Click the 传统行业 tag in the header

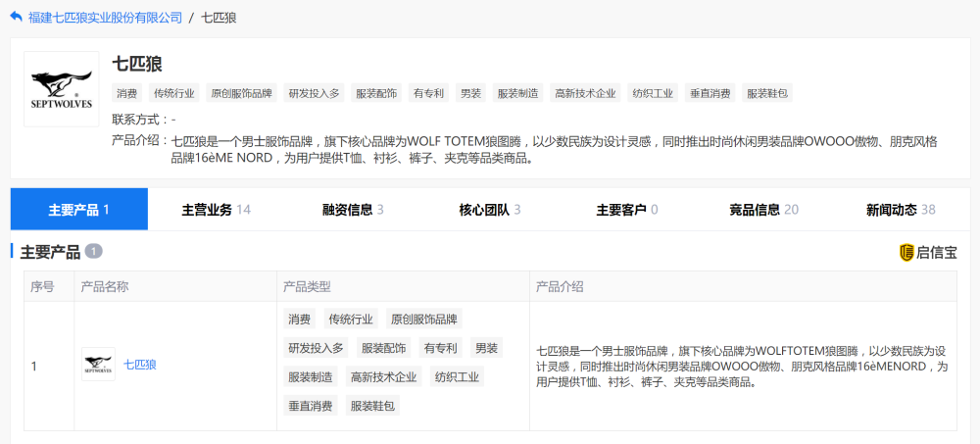click(174, 94)
